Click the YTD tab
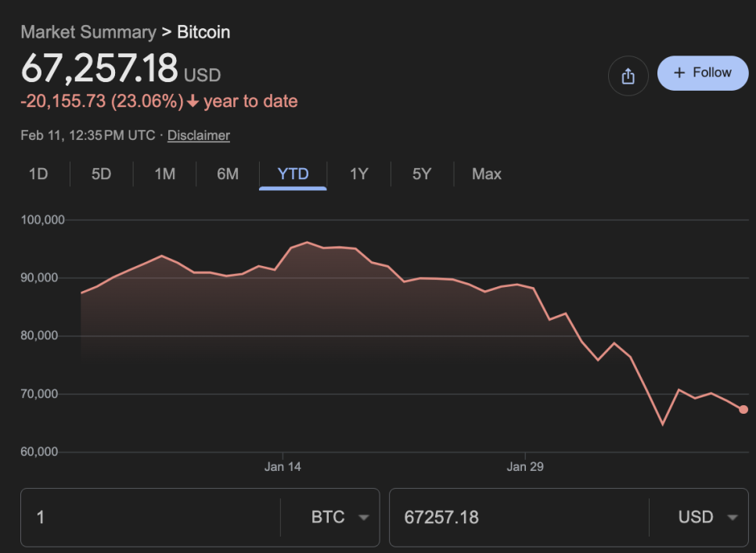 [293, 174]
